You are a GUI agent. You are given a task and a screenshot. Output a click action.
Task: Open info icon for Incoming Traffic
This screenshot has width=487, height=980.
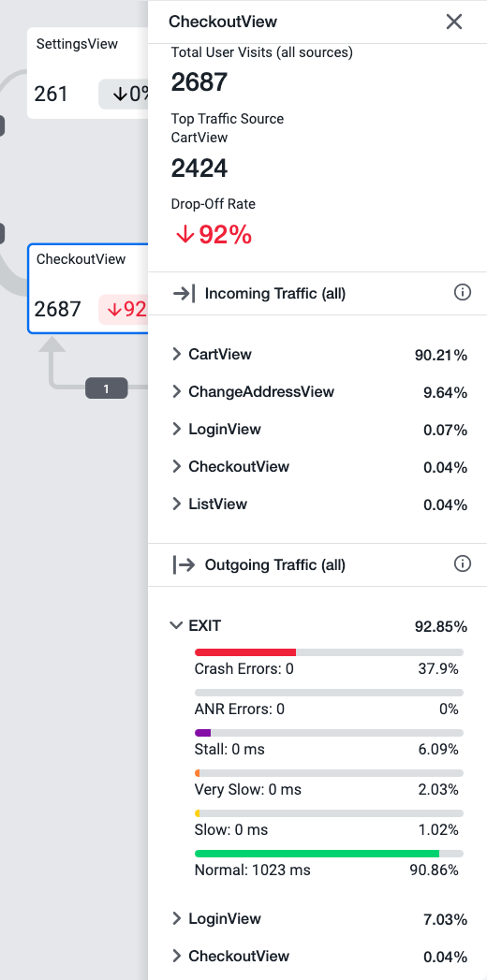tap(462, 292)
